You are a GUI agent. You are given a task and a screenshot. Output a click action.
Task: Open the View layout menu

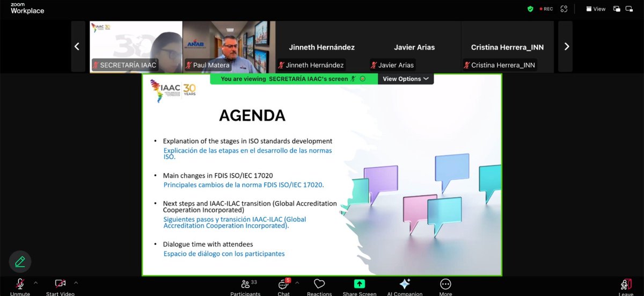tap(595, 9)
